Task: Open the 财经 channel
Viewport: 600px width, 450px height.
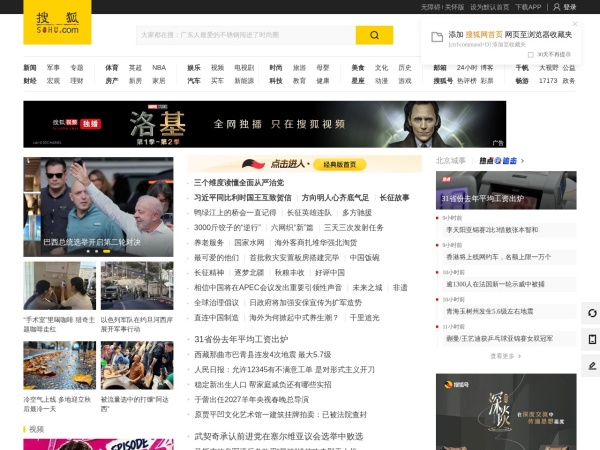Action: point(30,81)
